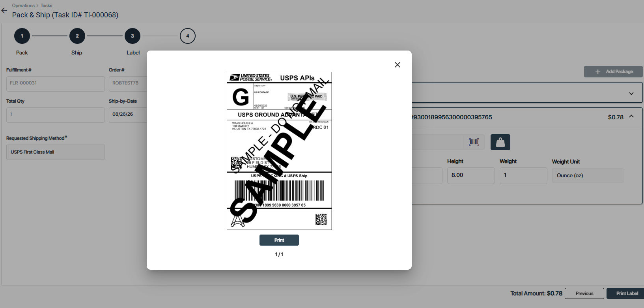Click the Ship-by-Date field 08/26/26

[128, 115]
